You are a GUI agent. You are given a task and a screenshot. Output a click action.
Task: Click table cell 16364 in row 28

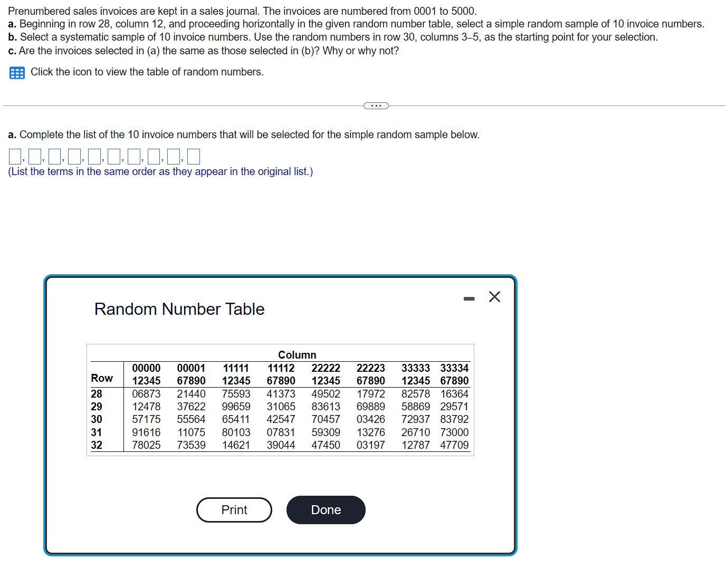(x=454, y=394)
